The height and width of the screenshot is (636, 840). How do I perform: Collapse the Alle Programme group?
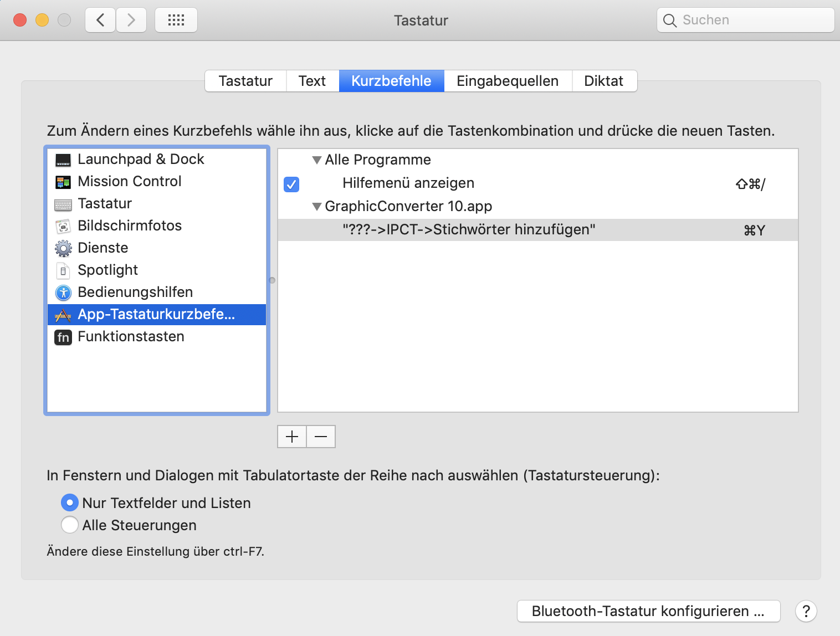[317, 160]
